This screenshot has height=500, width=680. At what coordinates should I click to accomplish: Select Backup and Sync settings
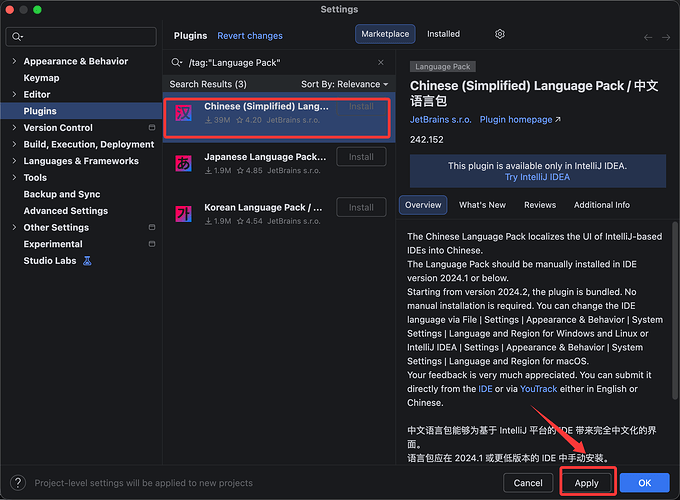pos(62,194)
